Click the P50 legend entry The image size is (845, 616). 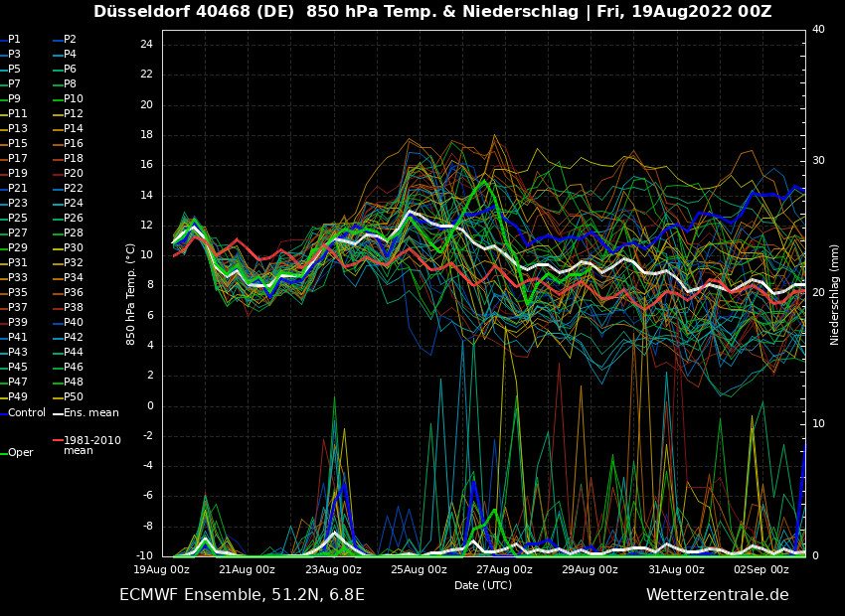[x=73, y=397]
